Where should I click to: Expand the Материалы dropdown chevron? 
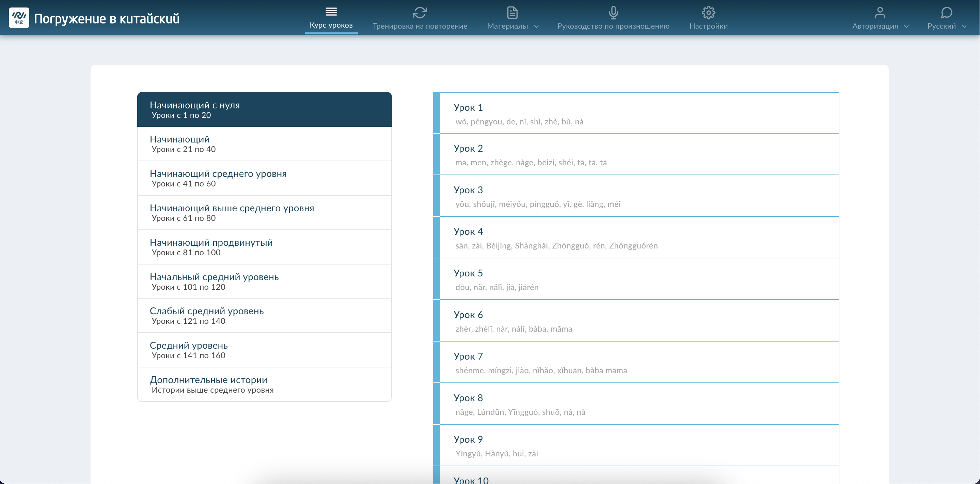(536, 26)
